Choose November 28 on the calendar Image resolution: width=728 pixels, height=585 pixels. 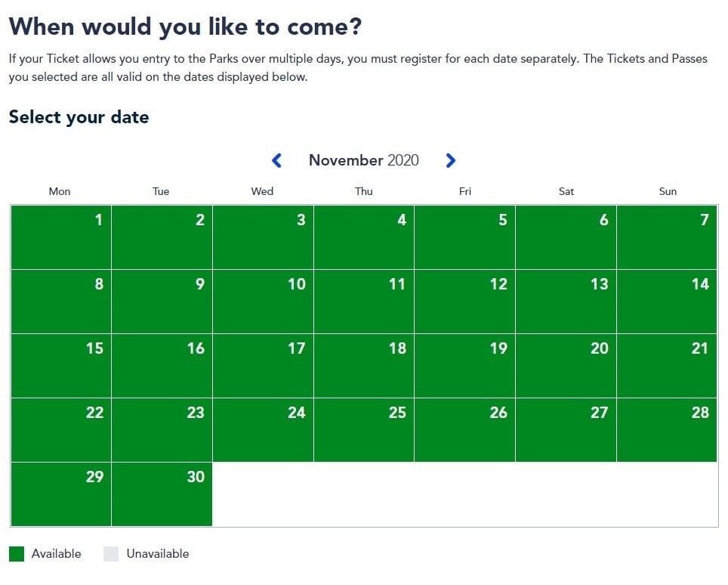point(667,430)
